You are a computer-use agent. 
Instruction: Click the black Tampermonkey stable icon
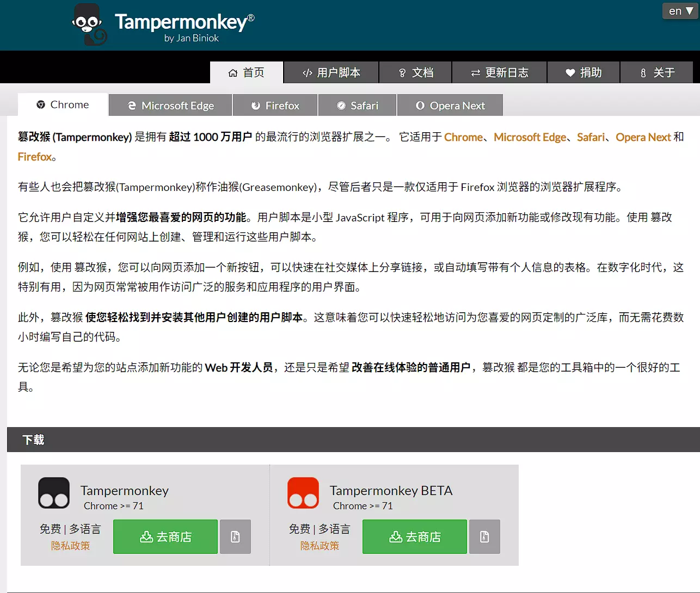pos(54,493)
